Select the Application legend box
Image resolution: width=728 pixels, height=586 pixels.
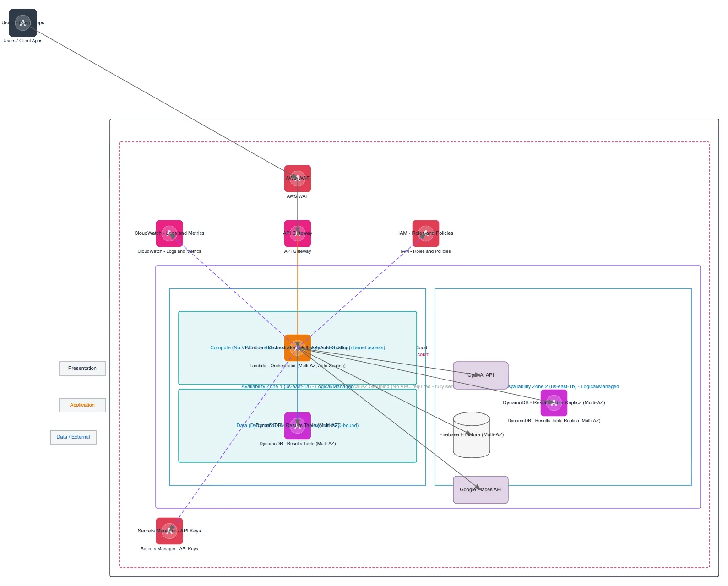click(x=82, y=405)
